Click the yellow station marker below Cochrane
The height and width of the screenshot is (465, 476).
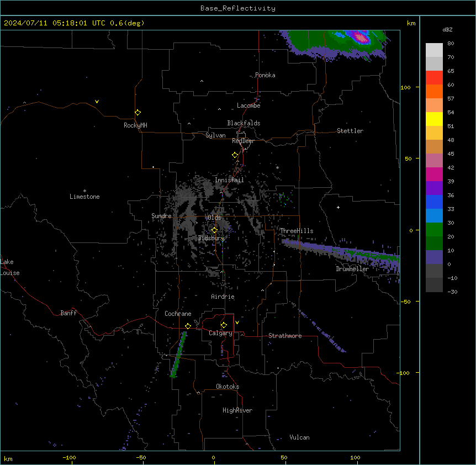point(188,326)
